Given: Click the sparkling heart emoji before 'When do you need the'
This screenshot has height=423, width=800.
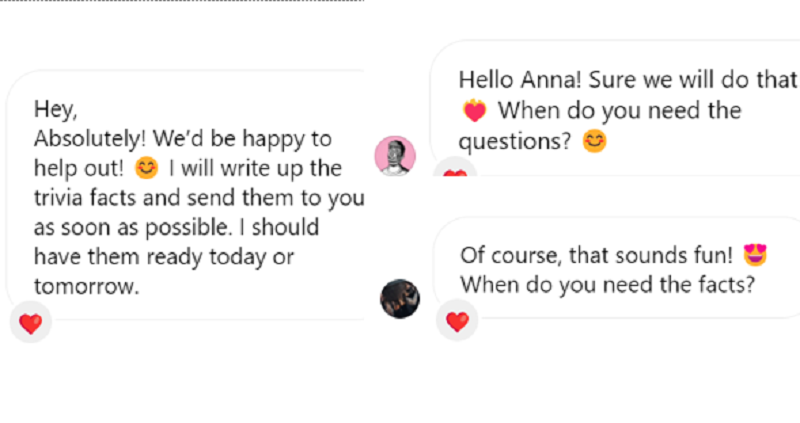Looking at the screenshot, I should pos(474,111).
